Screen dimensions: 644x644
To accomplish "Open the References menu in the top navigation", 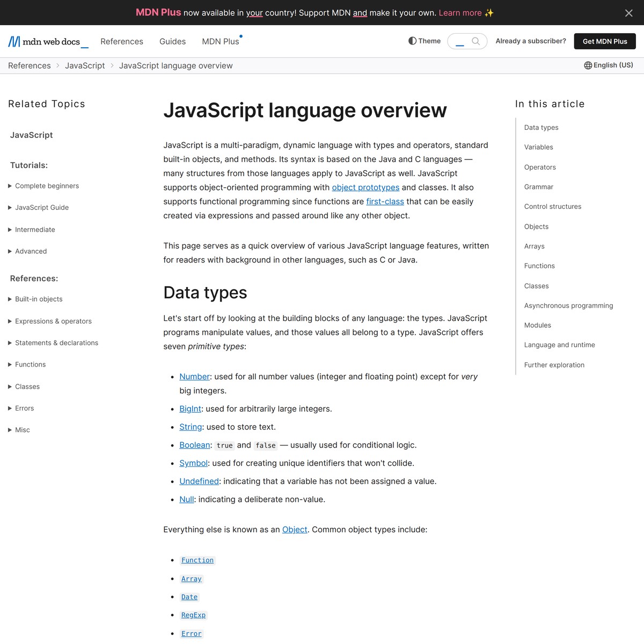I will tap(122, 41).
